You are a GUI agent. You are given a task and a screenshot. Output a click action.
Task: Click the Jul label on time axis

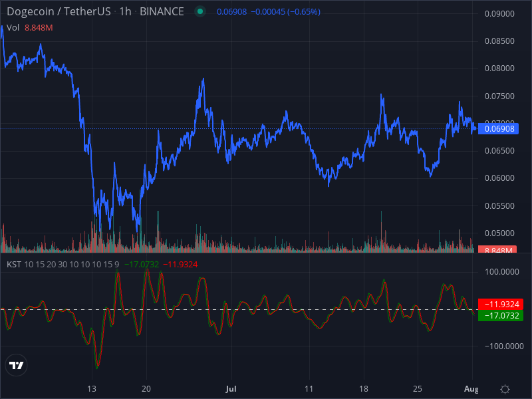click(x=231, y=389)
